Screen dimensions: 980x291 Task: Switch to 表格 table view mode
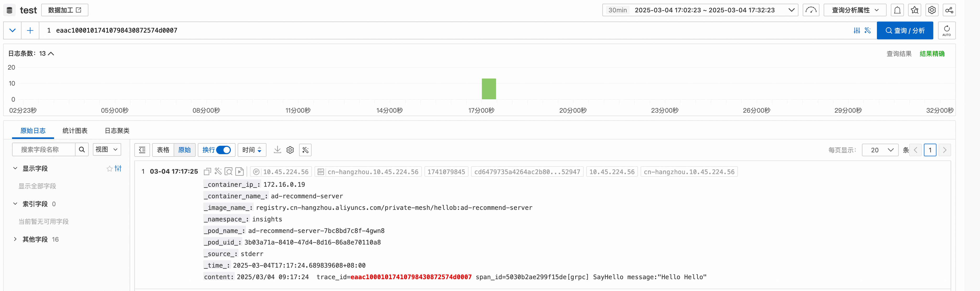[163, 150]
